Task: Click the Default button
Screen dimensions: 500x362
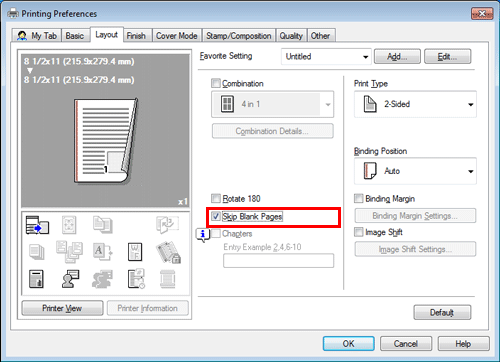Action: tap(442, 313)
